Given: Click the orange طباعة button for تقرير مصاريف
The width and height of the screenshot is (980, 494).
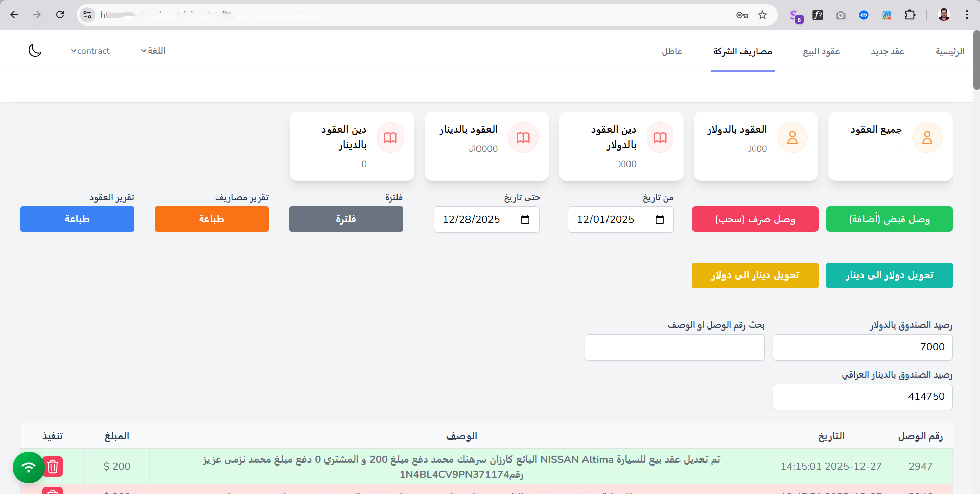Looking at the screenshot, I should (211, 219).
